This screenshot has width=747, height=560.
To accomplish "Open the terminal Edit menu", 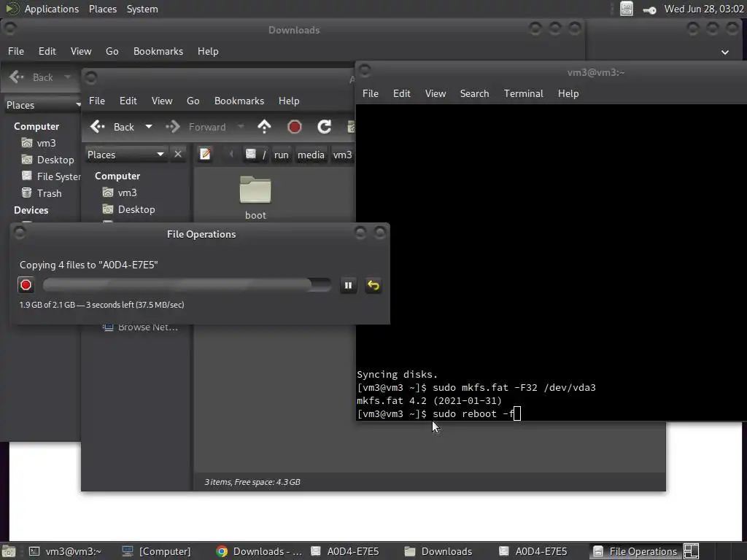I will [x=402, y=94].
